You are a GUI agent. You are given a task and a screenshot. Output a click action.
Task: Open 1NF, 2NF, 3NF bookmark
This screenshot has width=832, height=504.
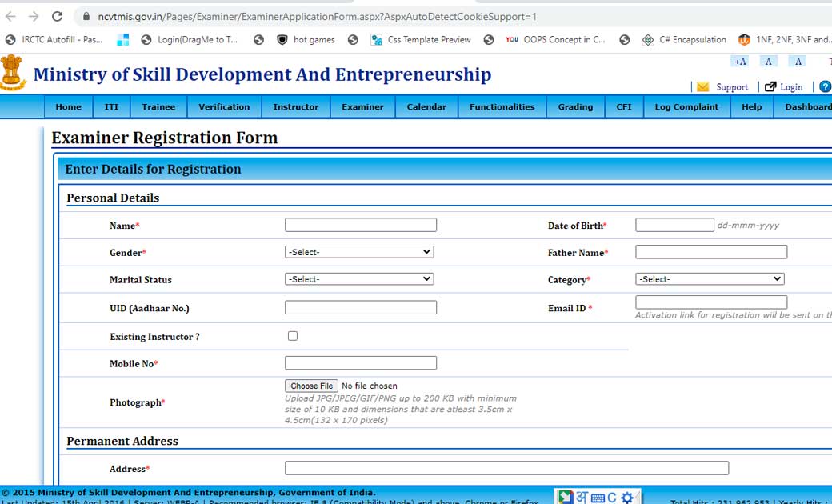785,40
